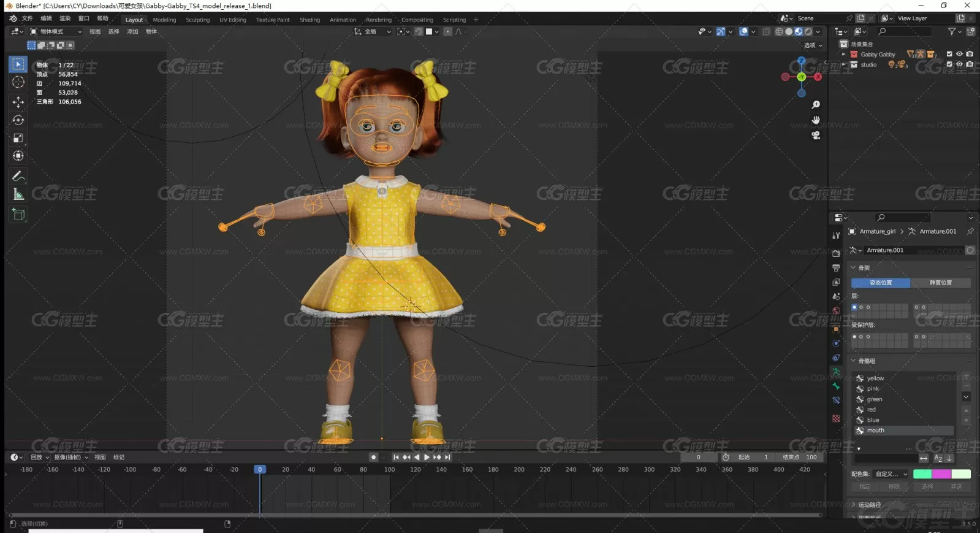Enable wireframe viewport shading

click(779, 32)
